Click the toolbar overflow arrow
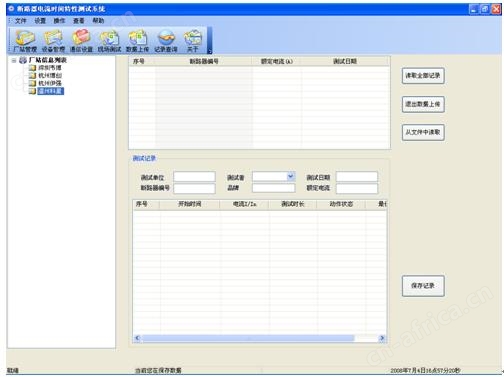 point(210,51)
